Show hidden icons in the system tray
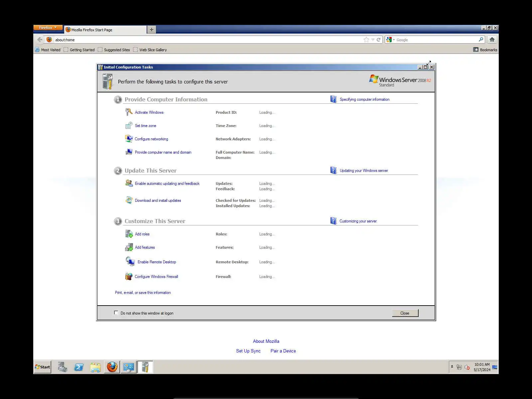 (x=452, y=367)
